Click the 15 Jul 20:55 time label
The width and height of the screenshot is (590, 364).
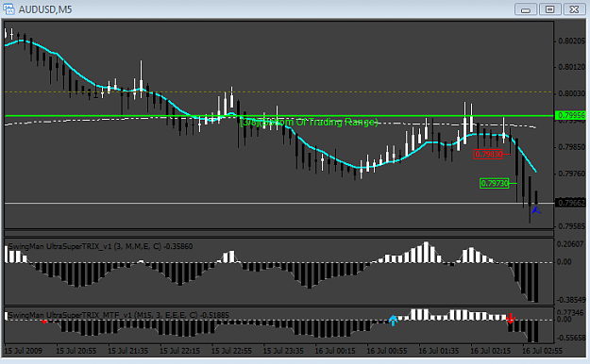[x=76, y=351]
